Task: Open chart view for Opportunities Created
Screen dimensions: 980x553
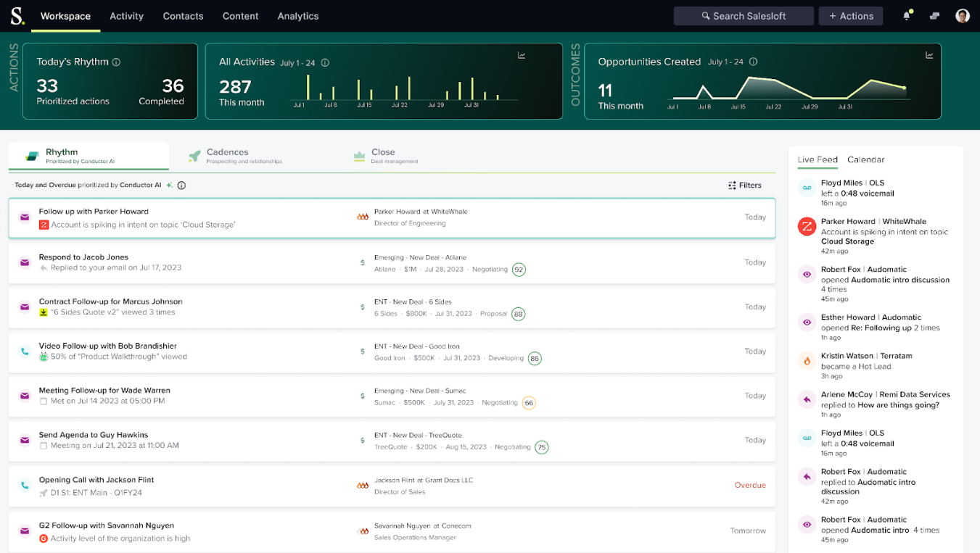Action: (x=929, y=55)
